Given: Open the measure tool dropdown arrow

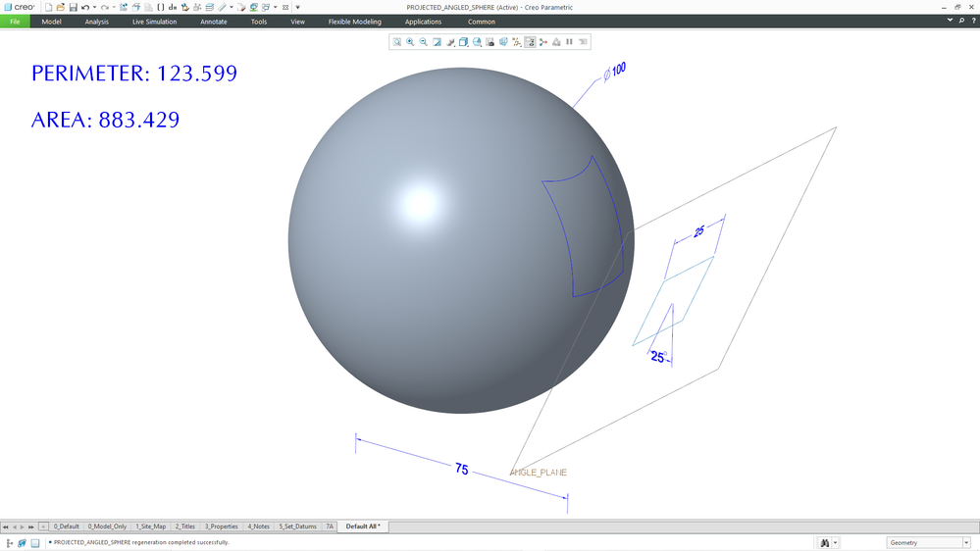Looking at the screenshot, I should (232, 8).
